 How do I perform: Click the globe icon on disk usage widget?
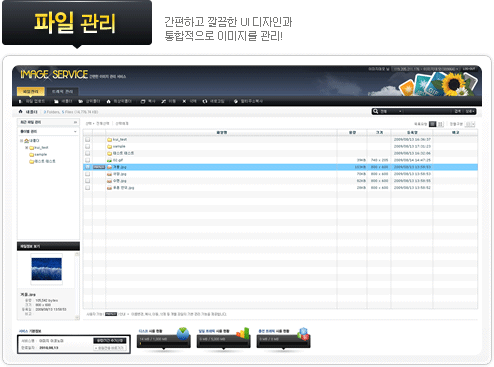183,333
